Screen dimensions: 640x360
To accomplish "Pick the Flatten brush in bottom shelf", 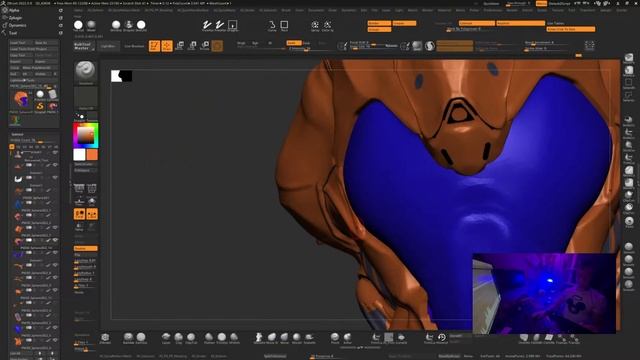I will point(209,338).
